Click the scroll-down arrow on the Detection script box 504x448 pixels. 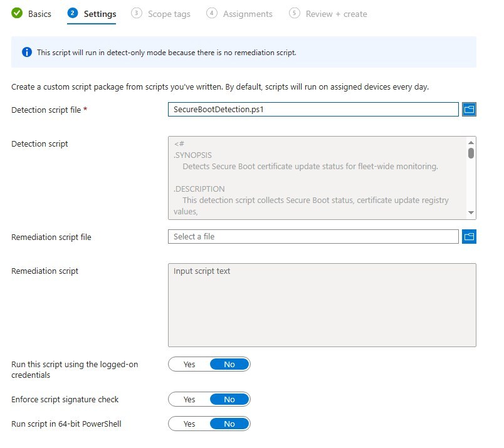coord(471,212)
